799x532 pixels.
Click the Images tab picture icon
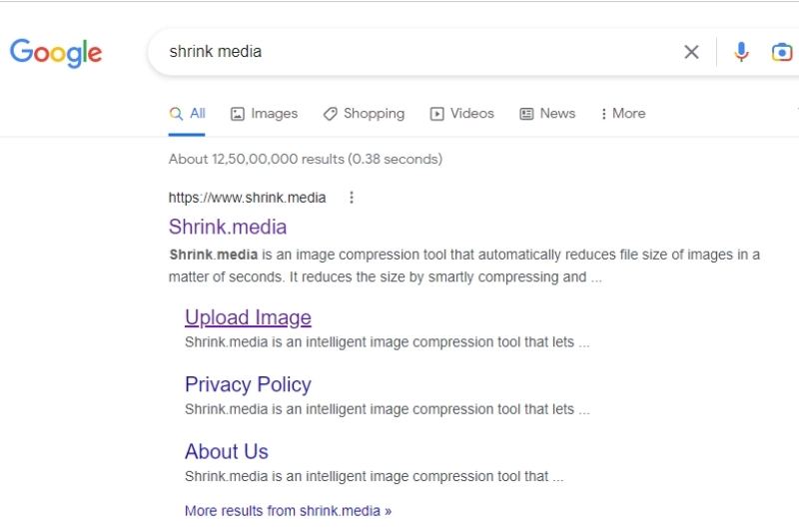(x=238, y=114)
